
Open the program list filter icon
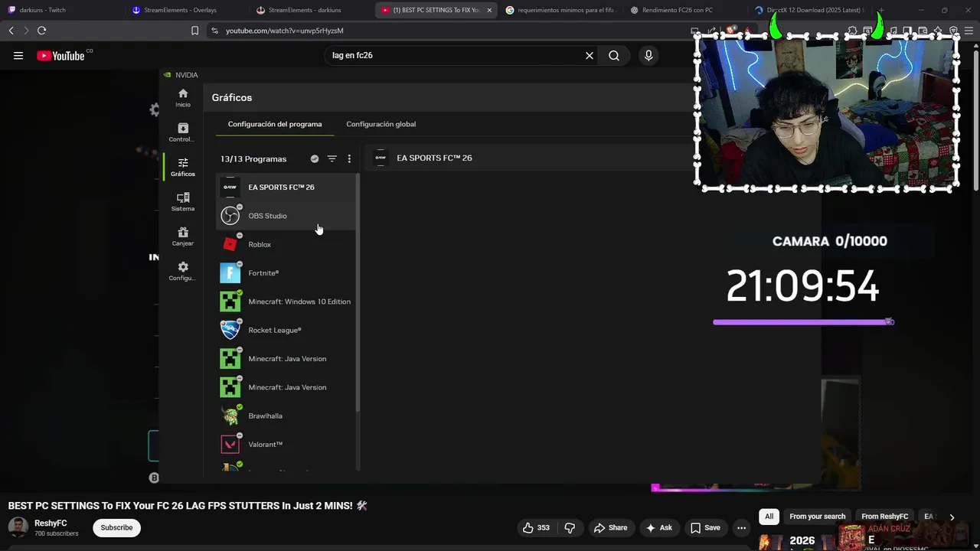tap(332, 158)
